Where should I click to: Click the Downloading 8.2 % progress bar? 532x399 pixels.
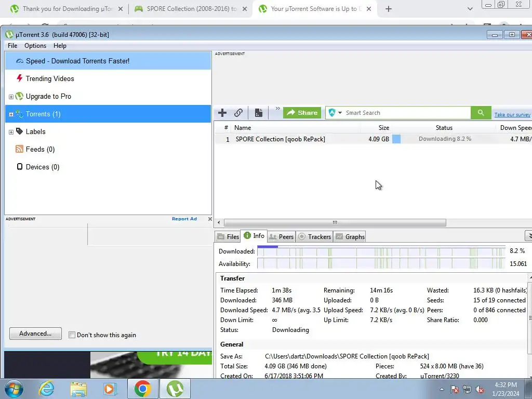pyautogui.click(x=444, y=139)
